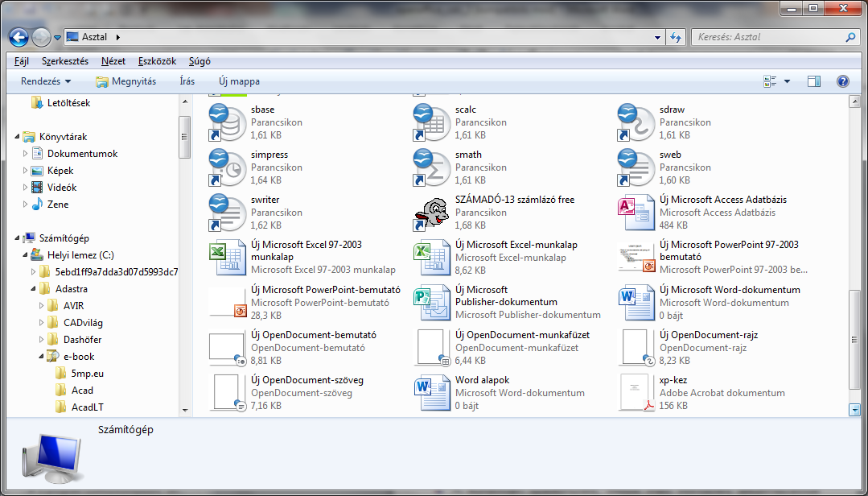Click the Megnyitás toolbar button
Image resolution: width=868 pixels, height=496 pixels.
(125, 81)
